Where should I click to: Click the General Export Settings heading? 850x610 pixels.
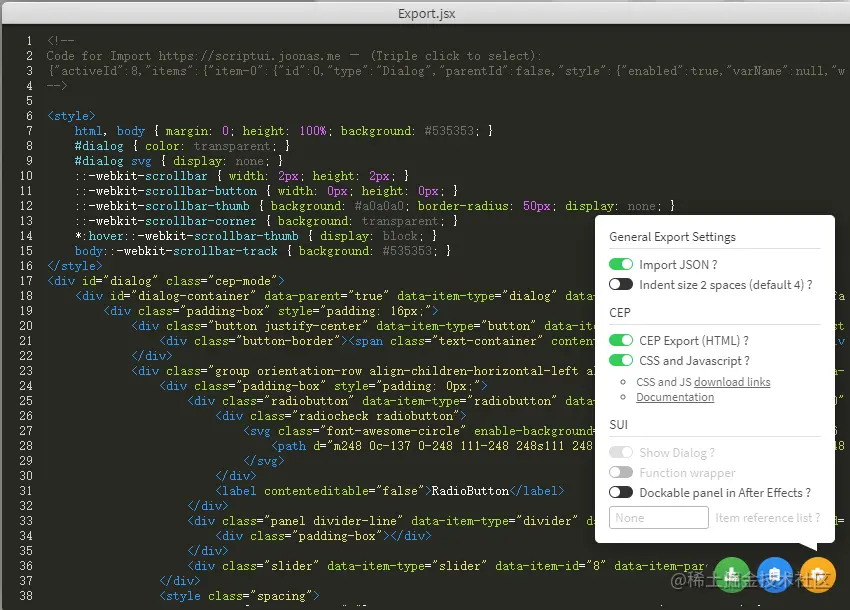672,237
